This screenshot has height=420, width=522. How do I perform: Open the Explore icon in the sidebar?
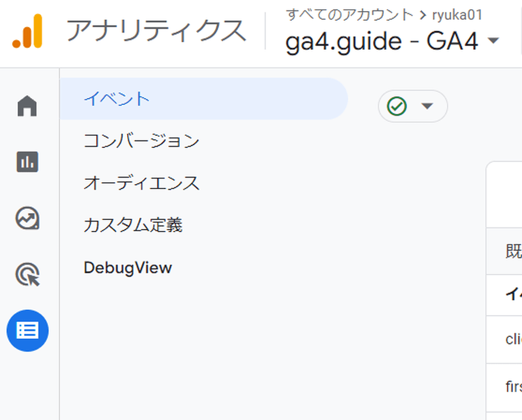point(27,219)
